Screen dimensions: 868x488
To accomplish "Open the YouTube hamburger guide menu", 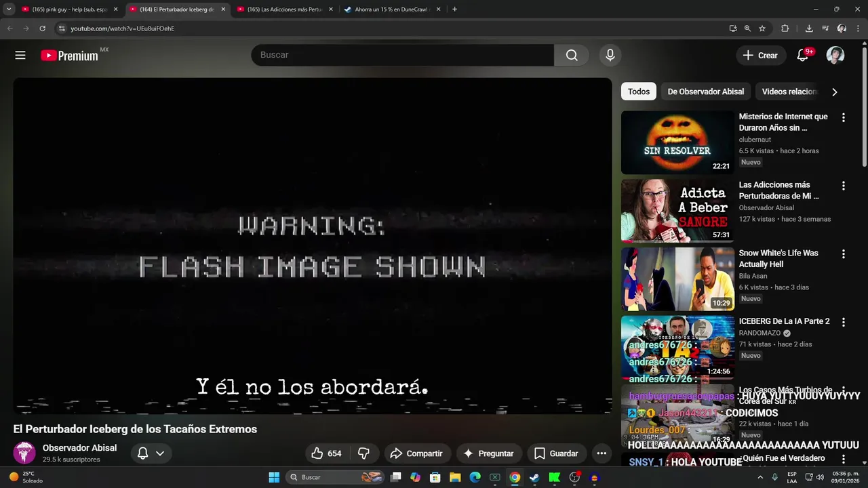I will coord(20,56).
